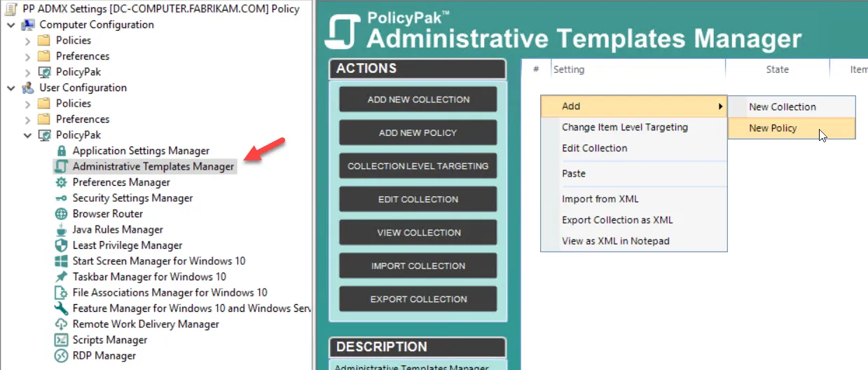Image resolution: width=868 pixels, height=370 pixels.
Task: Collapse the User Configuration node
Action: point(11,88)
